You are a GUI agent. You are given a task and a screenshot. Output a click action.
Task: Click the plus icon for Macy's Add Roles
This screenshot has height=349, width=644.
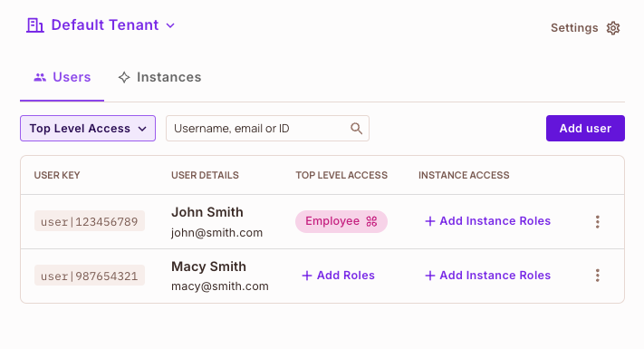coord(307,276)
